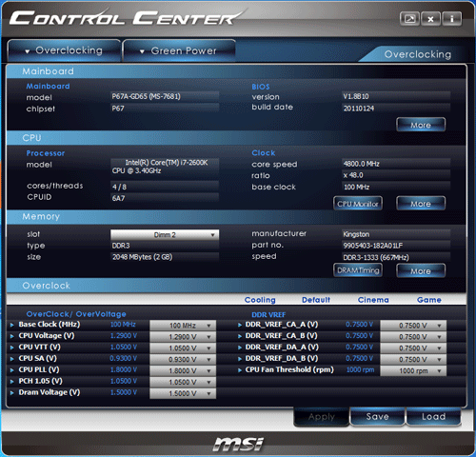Click the memory speed DDR3-1333 value

point(396,257)
